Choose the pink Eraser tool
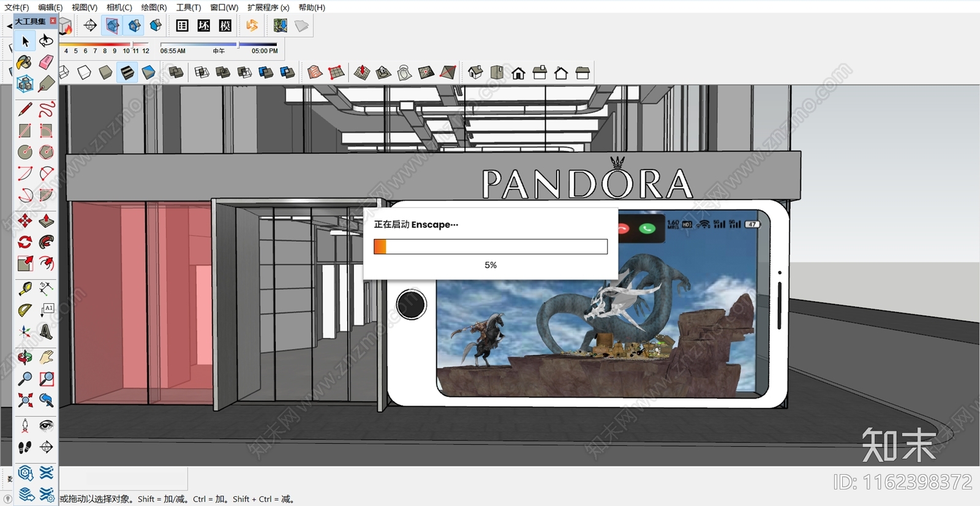Screen dimensions: 980x506 pyautogui.click(x=47, y=62)
